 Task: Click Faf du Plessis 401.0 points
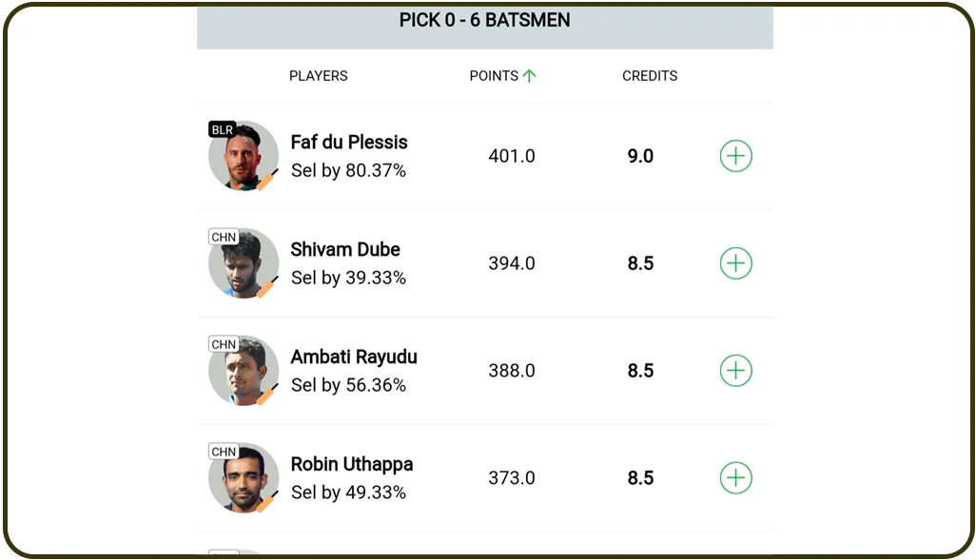512,156
